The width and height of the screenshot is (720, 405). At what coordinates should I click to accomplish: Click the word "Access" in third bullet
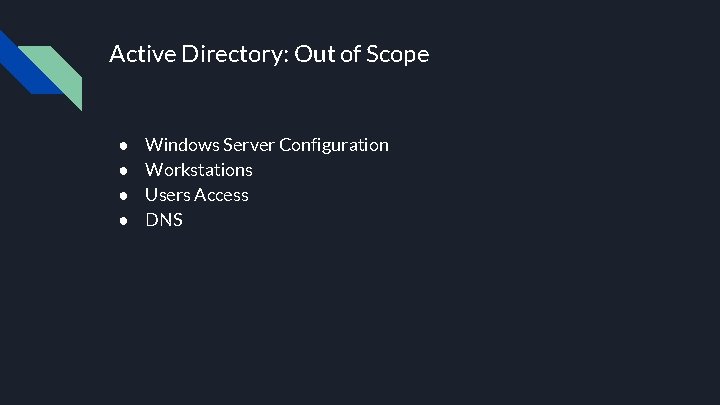pos(222,195)
